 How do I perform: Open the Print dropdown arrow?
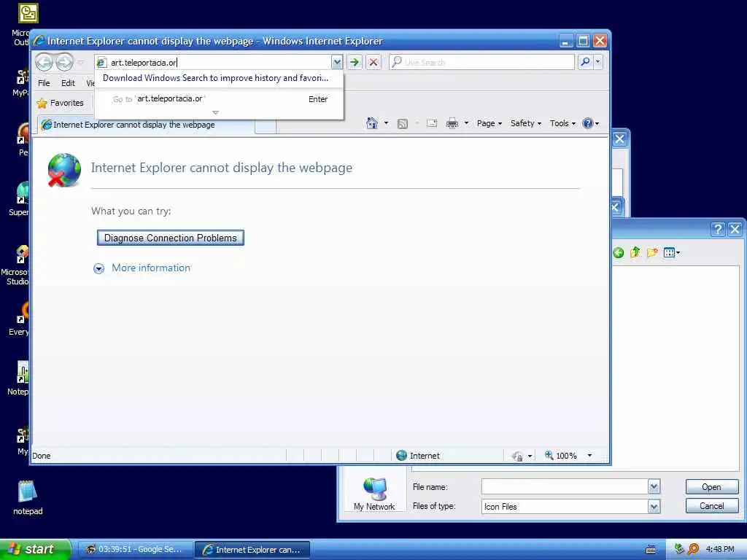466,123
